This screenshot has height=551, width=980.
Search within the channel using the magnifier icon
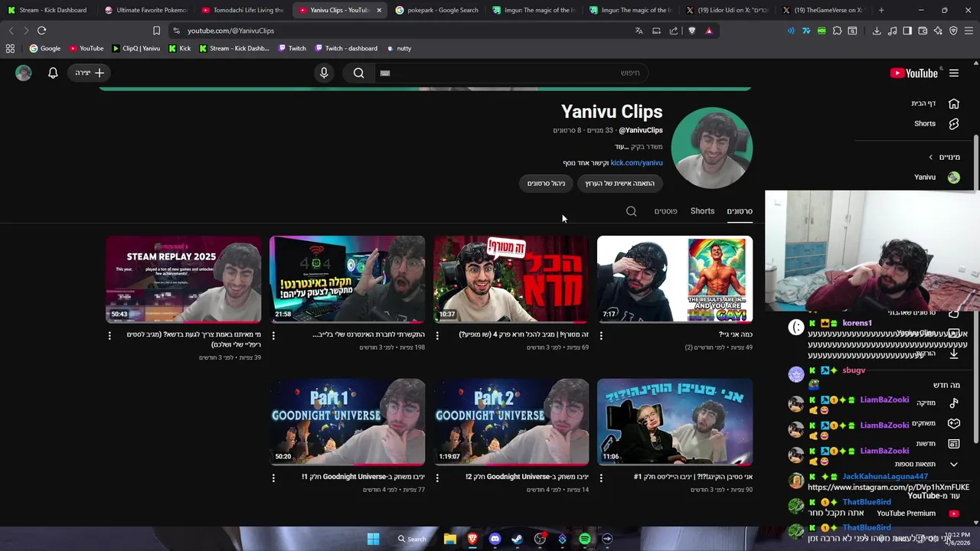click(x=631, y=211)
